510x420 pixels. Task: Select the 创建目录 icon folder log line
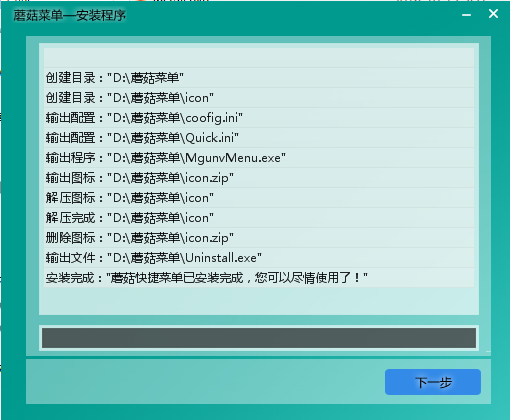point(259,98)
